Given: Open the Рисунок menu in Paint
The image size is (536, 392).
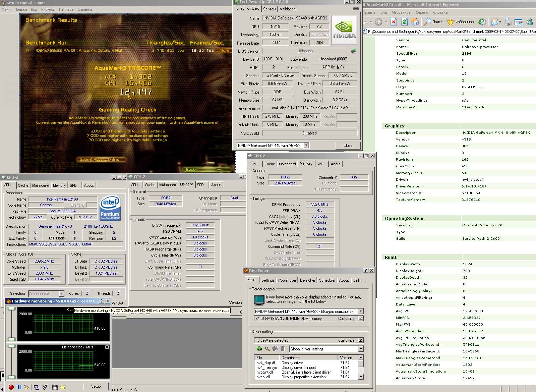Looking at the screenshot, I should coord(48,9).
